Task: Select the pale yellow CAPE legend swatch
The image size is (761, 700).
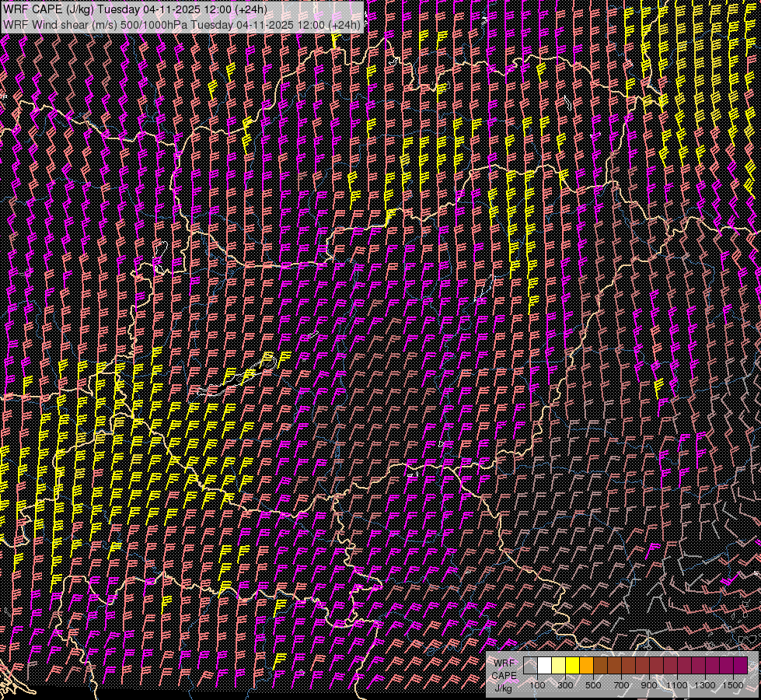Action: [558, 666]
